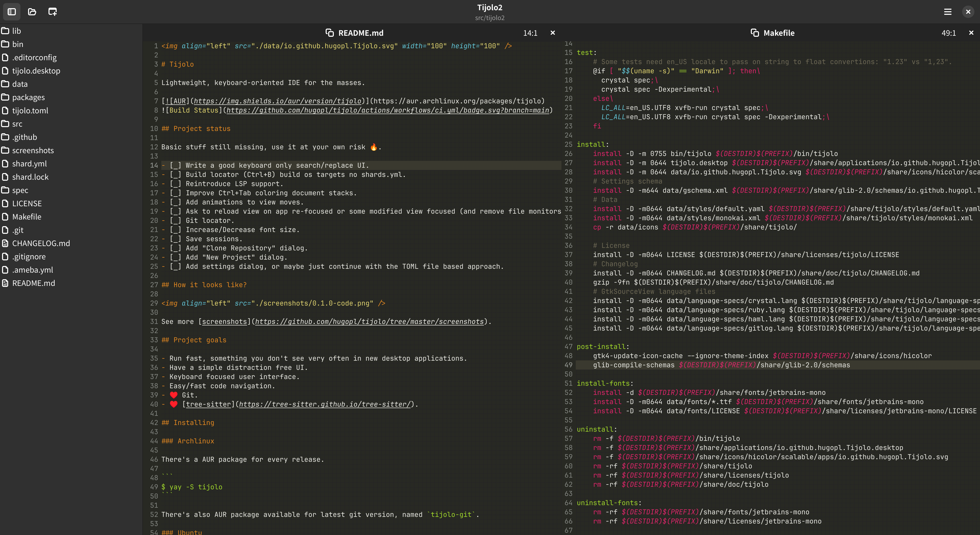Screen dimensions: 980x535
Task: Click the copy icon beside Makefile title
Action: pos(755,33)
